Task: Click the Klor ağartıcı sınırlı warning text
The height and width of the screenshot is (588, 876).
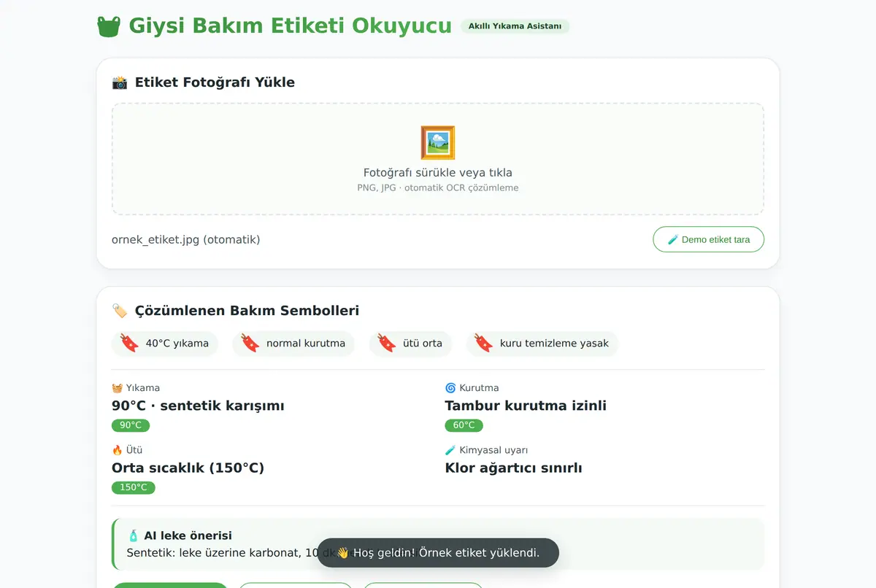Action: point(514,468)
